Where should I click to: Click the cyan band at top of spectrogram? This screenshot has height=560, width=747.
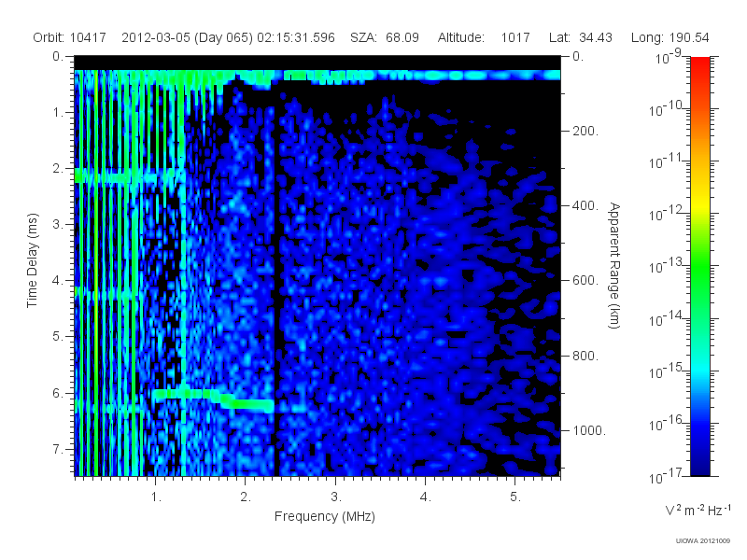[317, 76]
